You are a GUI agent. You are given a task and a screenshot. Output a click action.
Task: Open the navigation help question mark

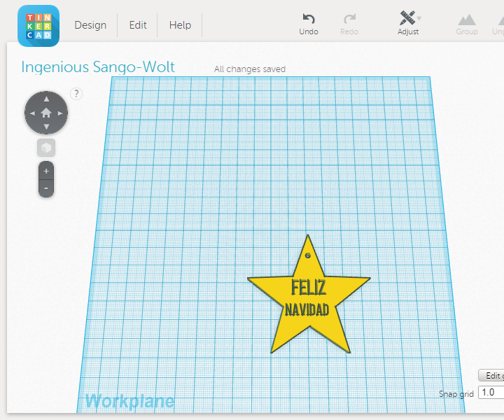[x=76, y=94]
